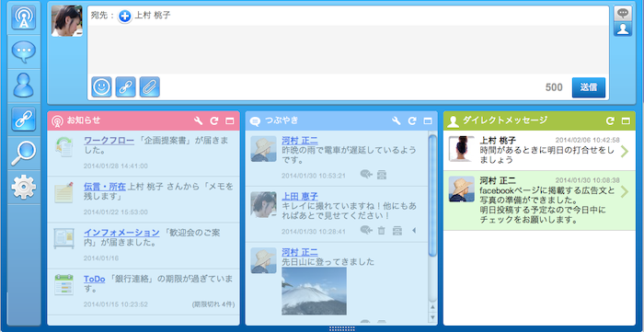Reply to 河村's train delay post

(x=366, y=175)
